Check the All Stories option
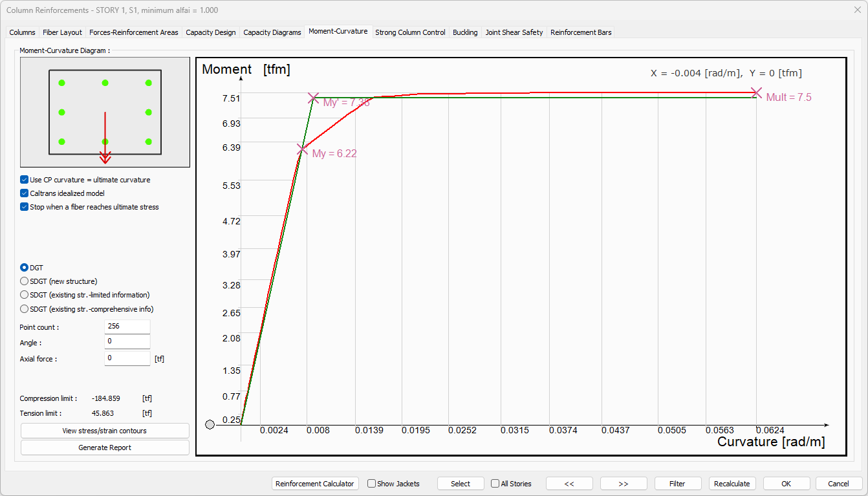The height and width of the screenshot is (496, 868). pyautogui.click(x=495, y=484)
